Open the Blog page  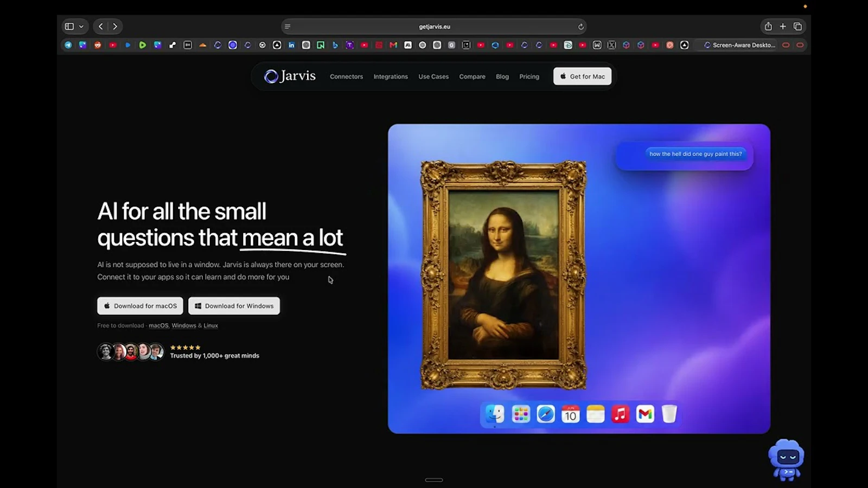(502, 76)
